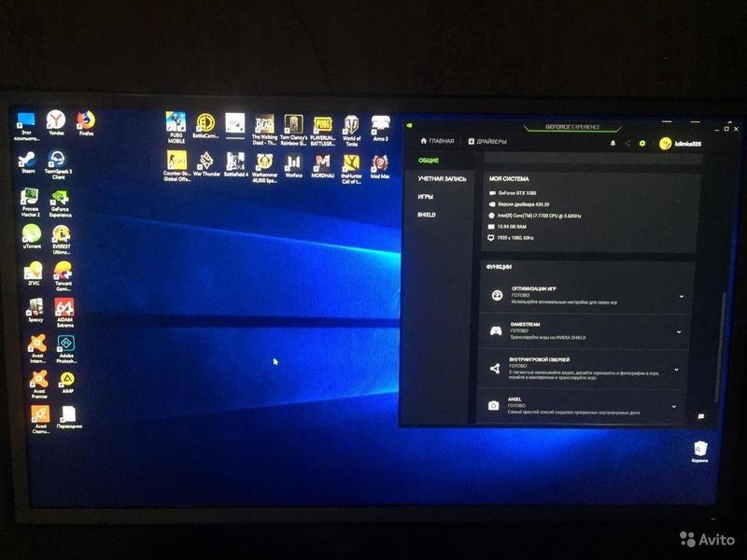Click the driver version 430.39 line
Image resolution: width=747 pixels, height=560 pixels.
point(519,204)
